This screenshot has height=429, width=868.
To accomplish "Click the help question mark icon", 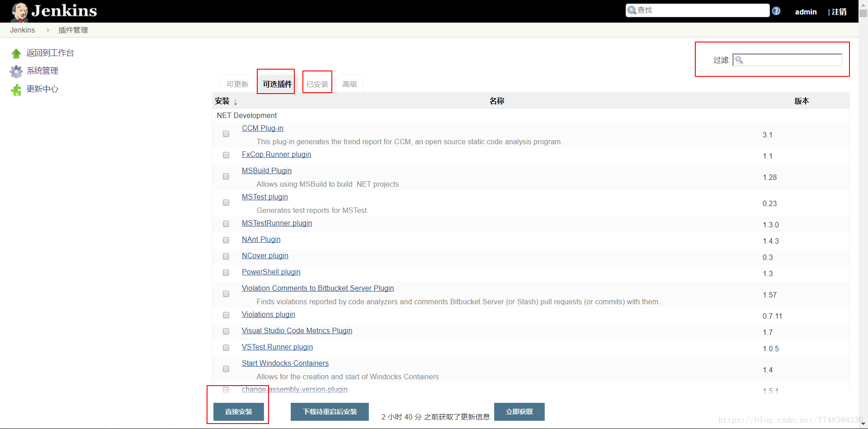I will (776, 11).
